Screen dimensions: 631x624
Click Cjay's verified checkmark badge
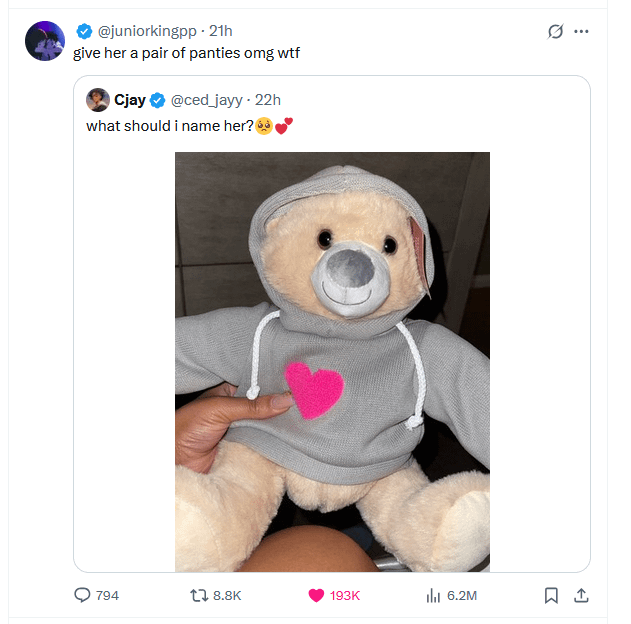pyautogui.click(x=157, y=101)
